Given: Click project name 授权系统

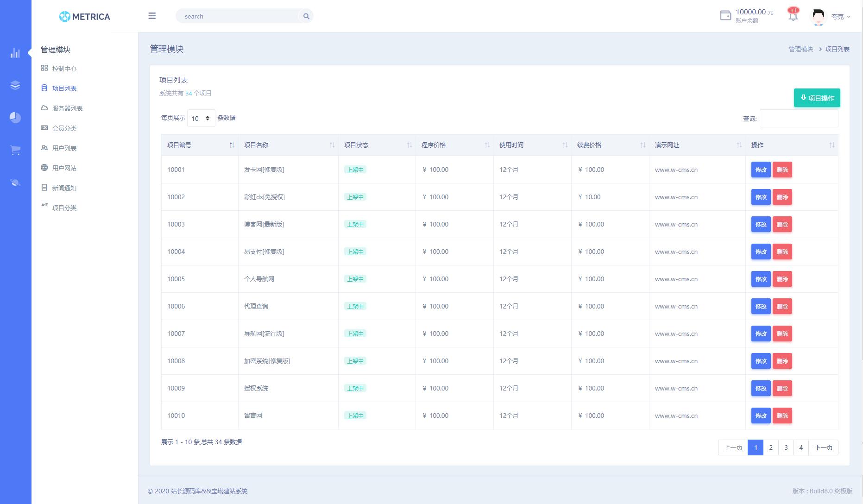Looking at the screenshot, I should (256, 388).
